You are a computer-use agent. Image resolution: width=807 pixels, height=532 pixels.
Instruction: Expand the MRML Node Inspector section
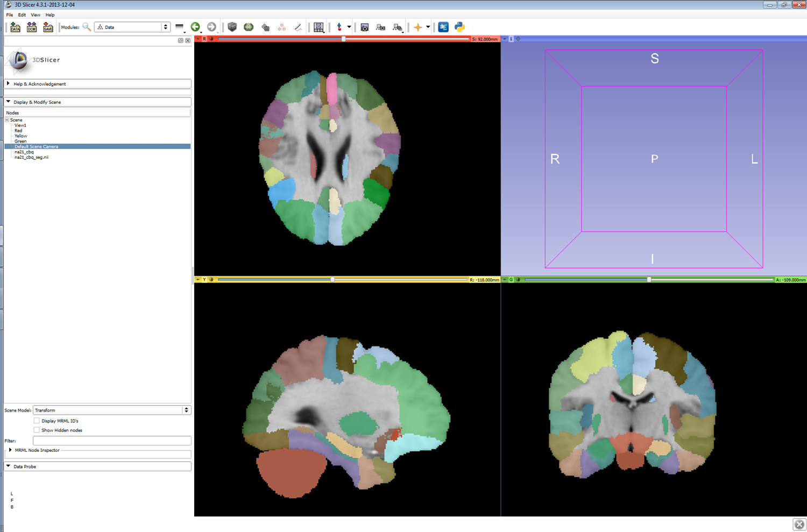[10, 450]
